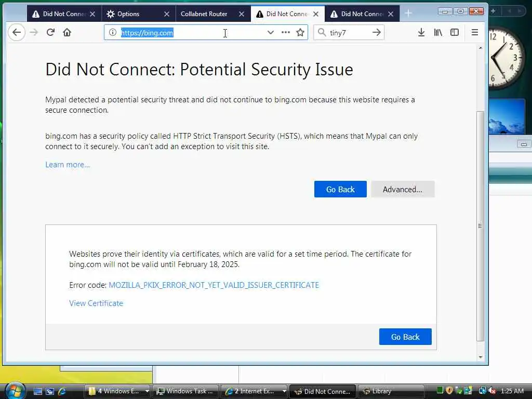Click the page scrollbar down arrow
Image resolution: width=532 pixels, height=399 pixels.
click(480, 357)
